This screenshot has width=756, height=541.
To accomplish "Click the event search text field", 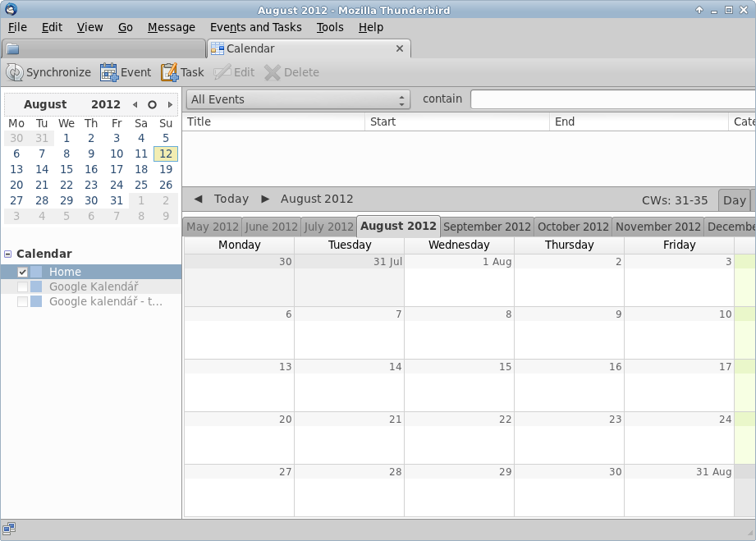I will pos(613,100).
